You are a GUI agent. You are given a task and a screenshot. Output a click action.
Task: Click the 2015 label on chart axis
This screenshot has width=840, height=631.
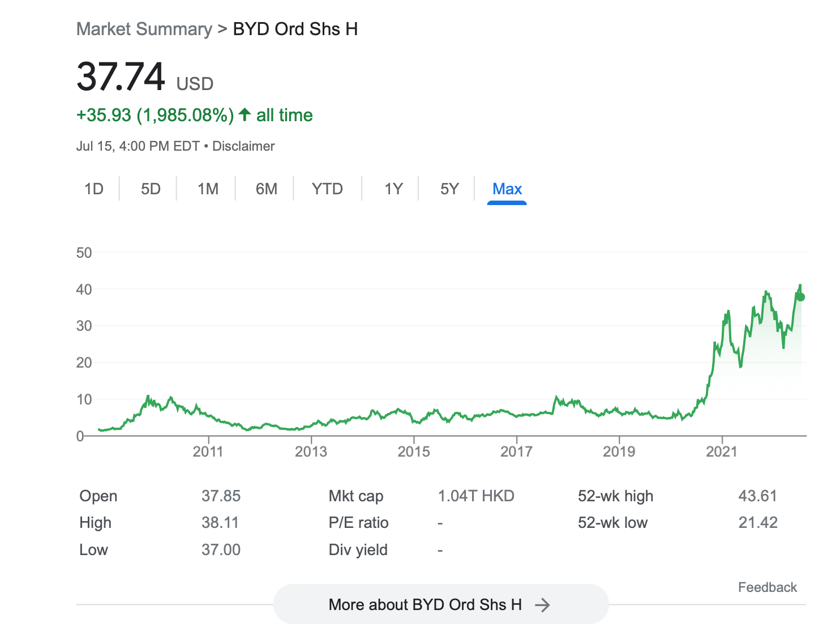coord(414,451)
